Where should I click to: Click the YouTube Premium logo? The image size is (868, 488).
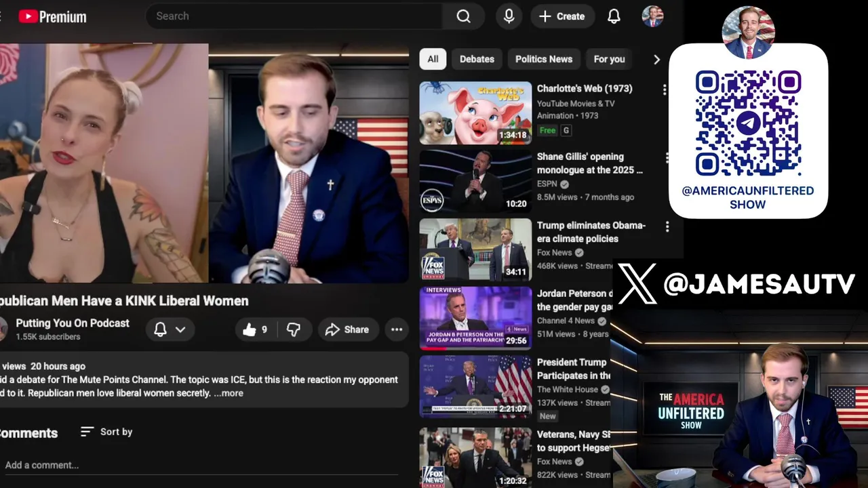click(x=52, y=16)
